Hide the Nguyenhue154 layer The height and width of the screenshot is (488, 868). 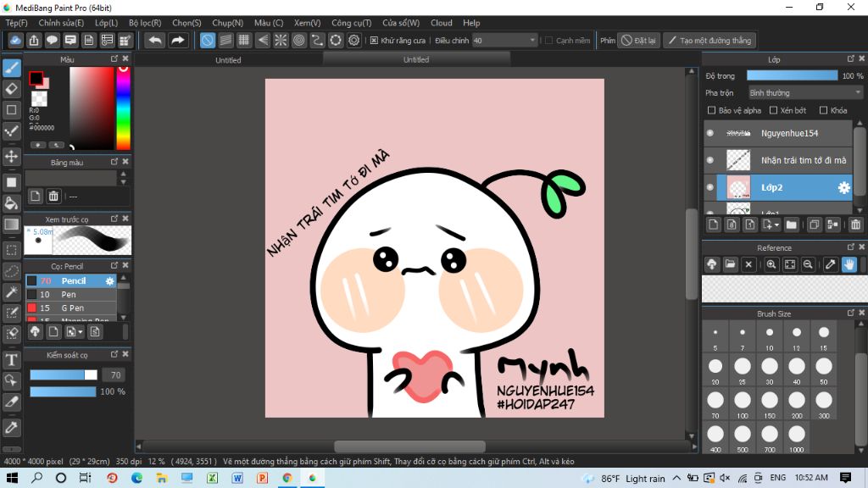(x=710, y=133)
